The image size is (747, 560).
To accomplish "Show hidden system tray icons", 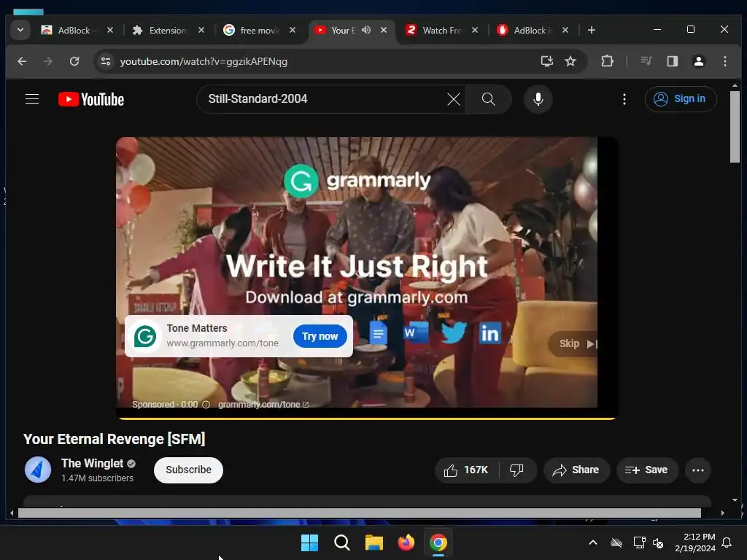I will pyautogui.click(x=593, y=542).
